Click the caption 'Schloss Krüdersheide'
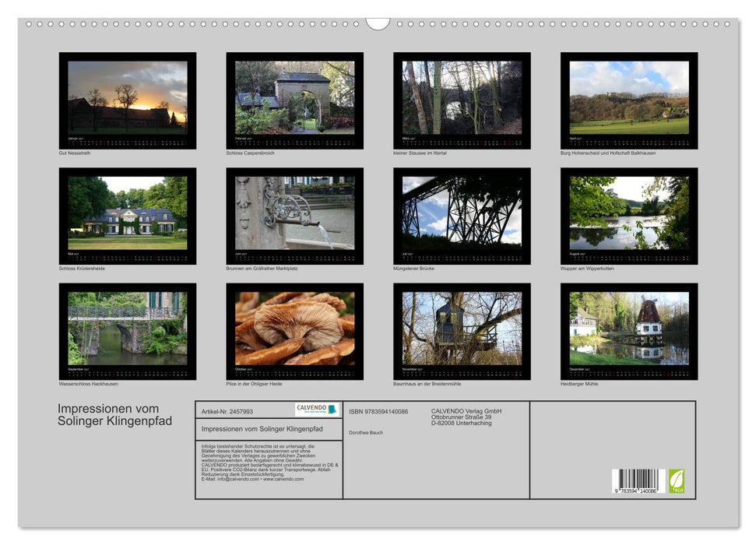Screen dimensions: 756x545 82,268
